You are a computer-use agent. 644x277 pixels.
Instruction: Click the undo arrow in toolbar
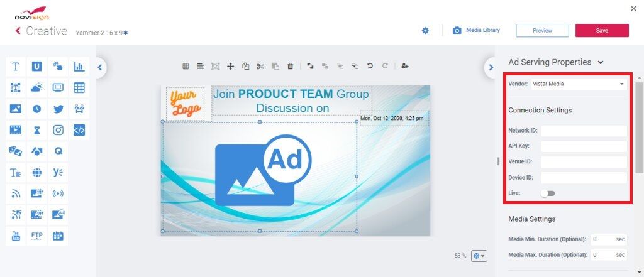[x=370, y=65]
